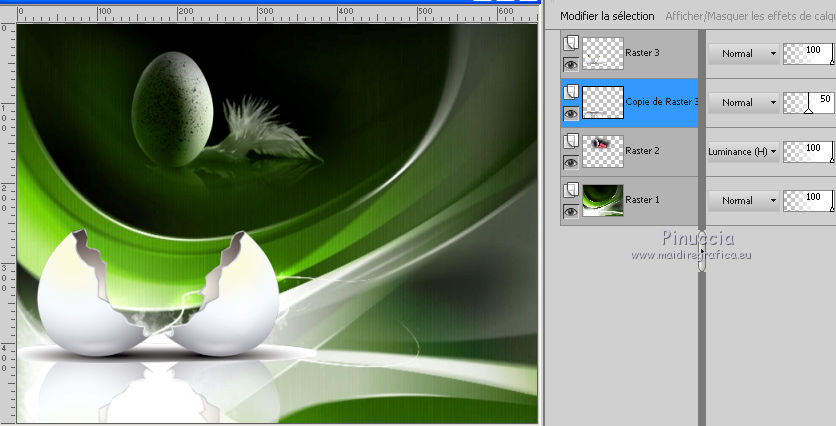Open blend mode dropdown for Raster 3
836x426 pixels.
744,53
